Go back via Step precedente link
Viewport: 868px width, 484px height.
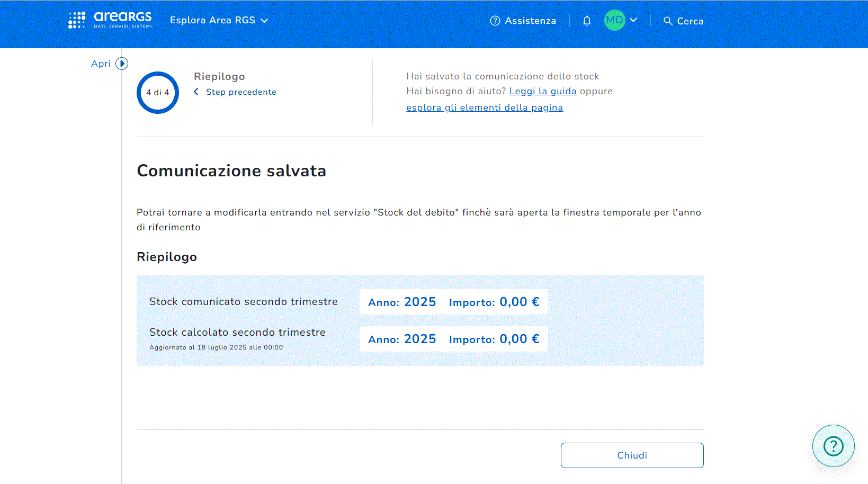[x=241, y=92]
